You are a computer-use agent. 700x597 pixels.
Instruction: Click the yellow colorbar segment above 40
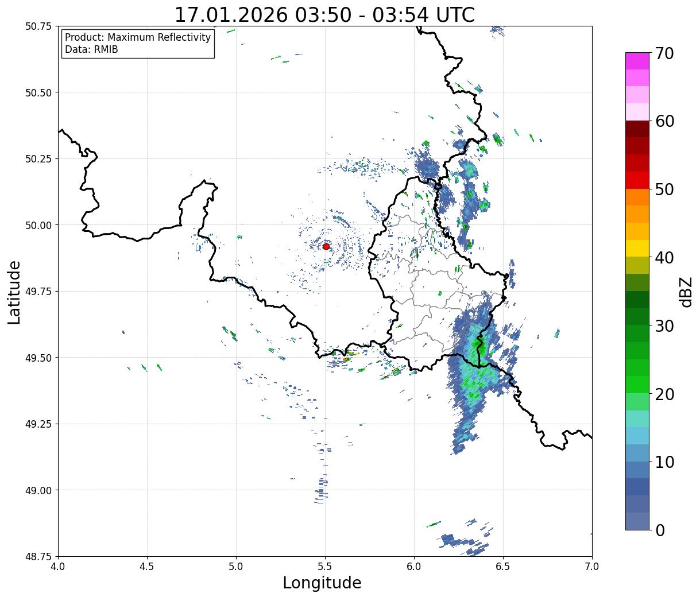637,249
